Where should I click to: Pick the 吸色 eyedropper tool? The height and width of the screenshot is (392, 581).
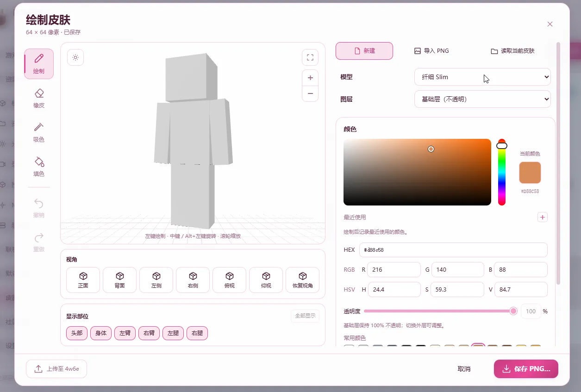click(39, 132)
